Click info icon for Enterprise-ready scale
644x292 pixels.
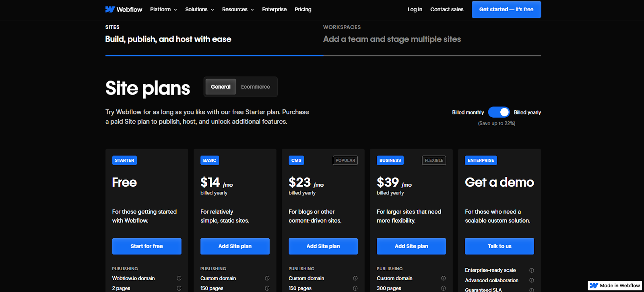tap(532, 270)
